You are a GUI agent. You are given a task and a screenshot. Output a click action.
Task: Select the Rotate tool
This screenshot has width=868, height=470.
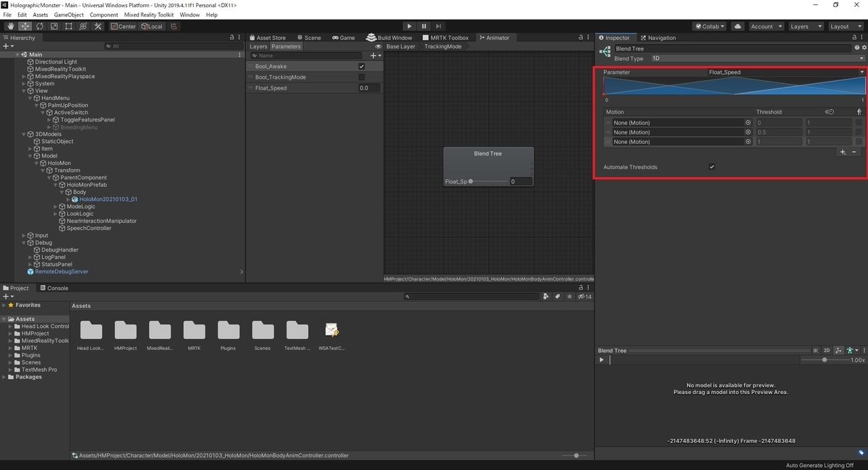coord(40,26)
